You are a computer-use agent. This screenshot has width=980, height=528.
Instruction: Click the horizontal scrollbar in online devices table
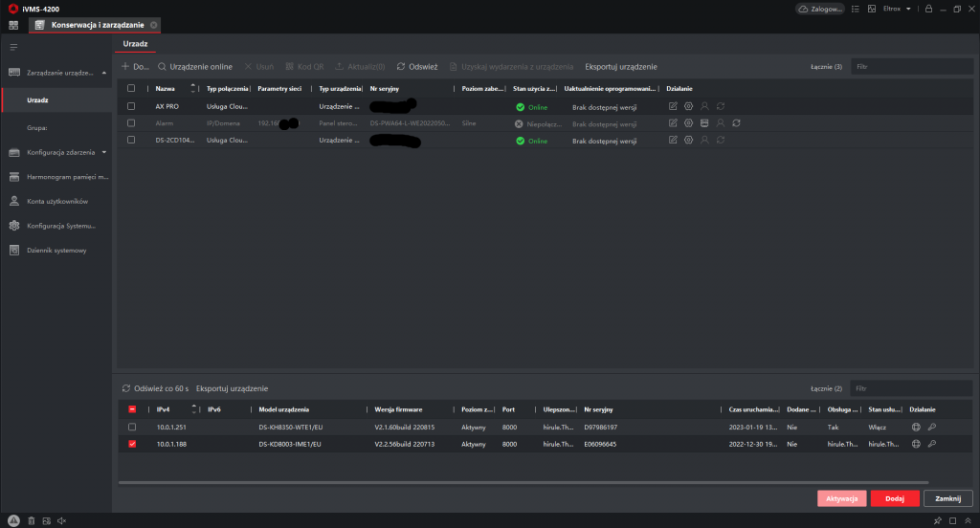(522, 482)
